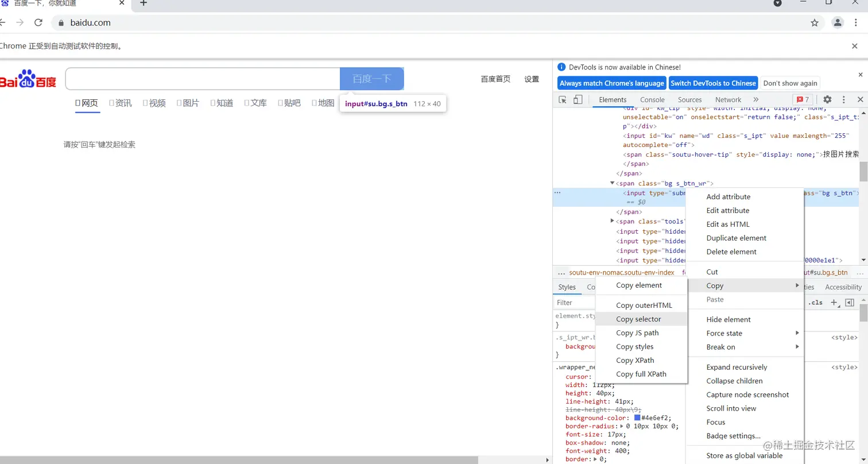The image size is (868, 464).
Task: Click the Baidu search input box
Action: coord(203,79)
